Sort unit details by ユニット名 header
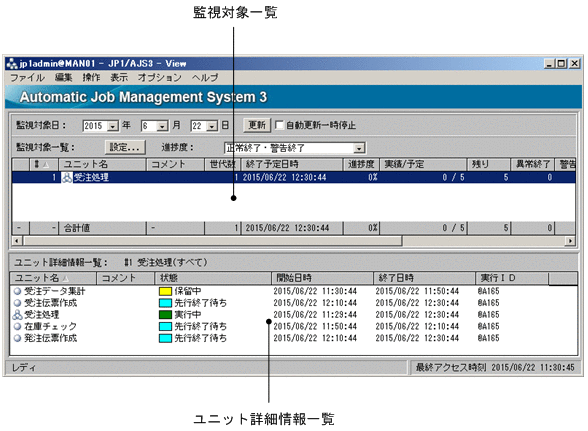 [x=53, y=278]
